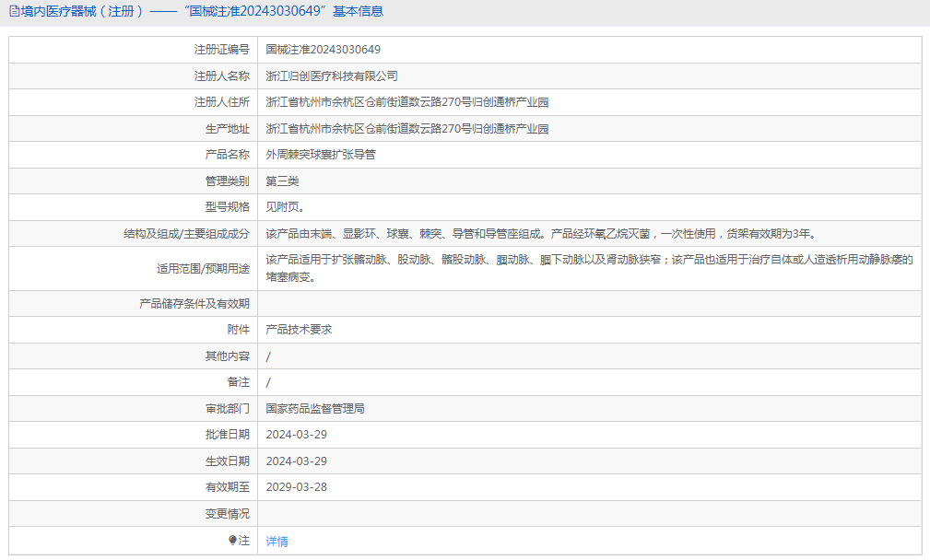Click the 附件 label
This screenshot has width=930, height=560.
[x=239, y=330]
